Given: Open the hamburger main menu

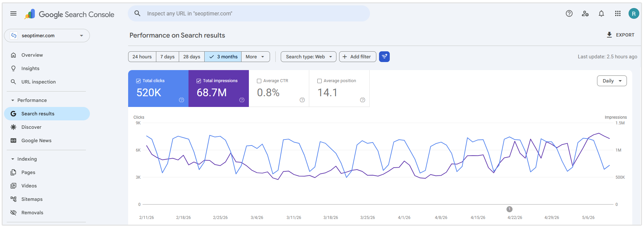Looking at the screenshot, I should 13,13.
